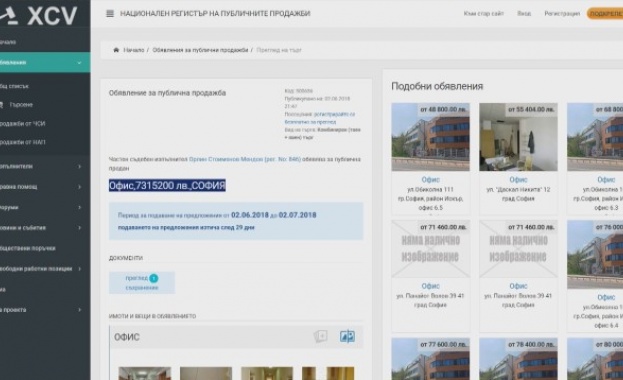
Task: Open Обществени поръчки sidebar item
Action: click(x=28, y=248)
